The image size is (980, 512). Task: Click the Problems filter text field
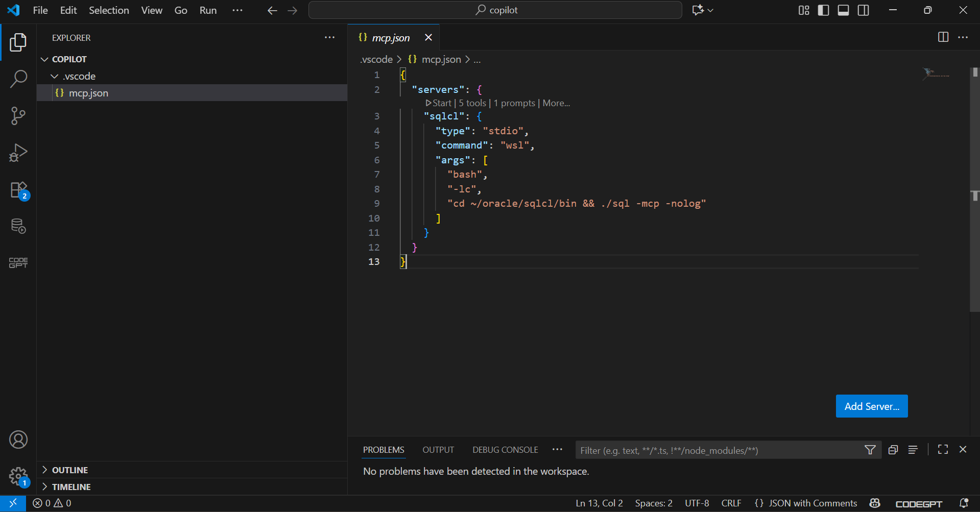pyautogui.click(x=715, y=450)
